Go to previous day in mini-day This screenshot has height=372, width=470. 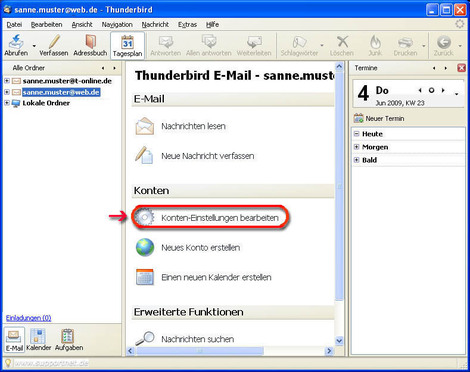(x=420, y=90)
